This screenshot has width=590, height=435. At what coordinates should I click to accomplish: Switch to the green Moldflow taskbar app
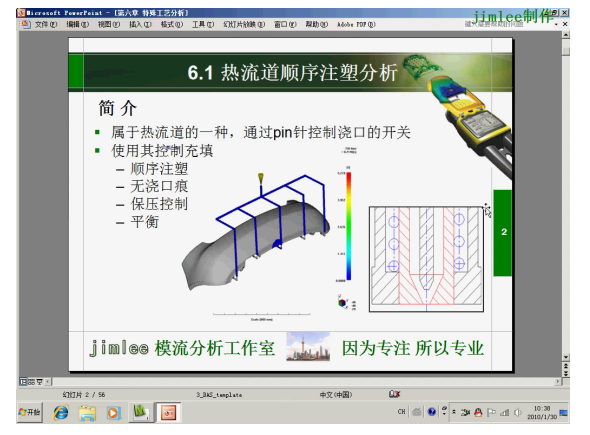tap(141, 412)
